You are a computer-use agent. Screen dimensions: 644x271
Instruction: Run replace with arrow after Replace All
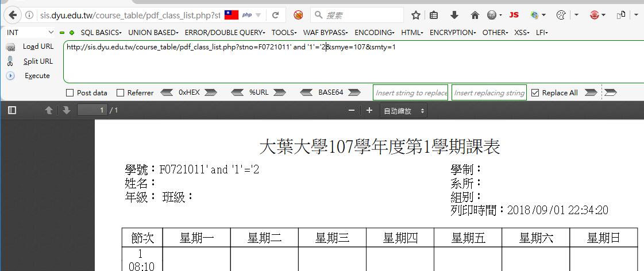591,93
